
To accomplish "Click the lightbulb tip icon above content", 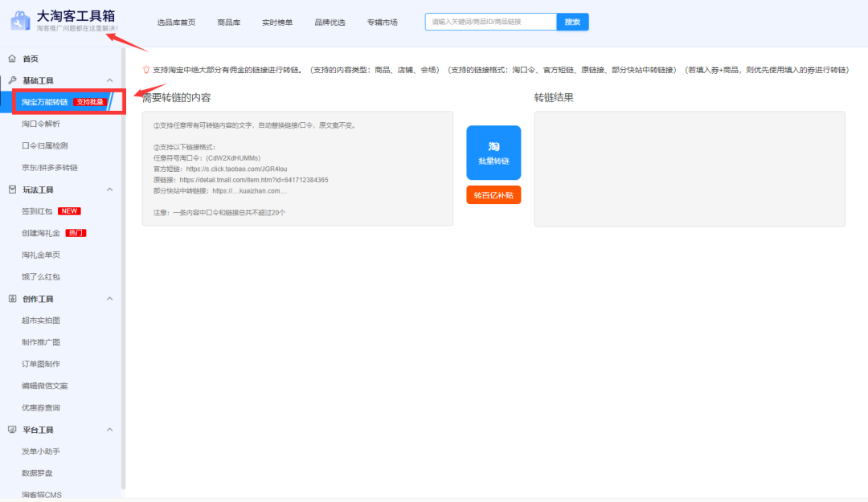I will click(145, 70).
